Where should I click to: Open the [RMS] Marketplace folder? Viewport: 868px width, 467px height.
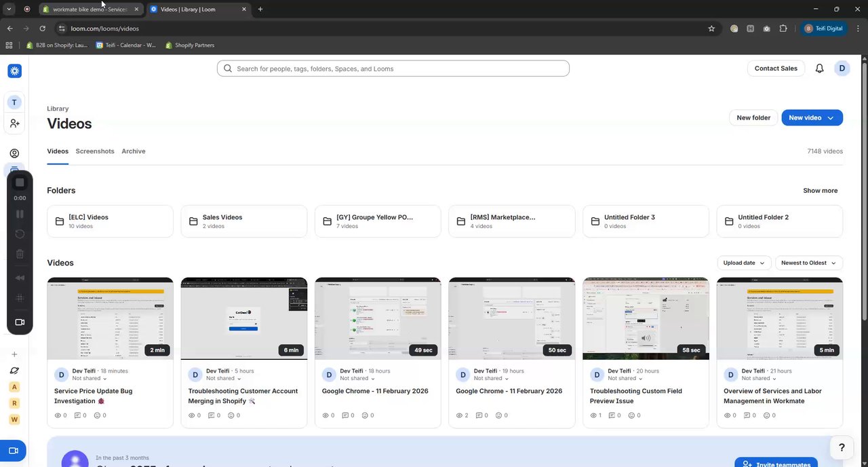click(512, 221)
